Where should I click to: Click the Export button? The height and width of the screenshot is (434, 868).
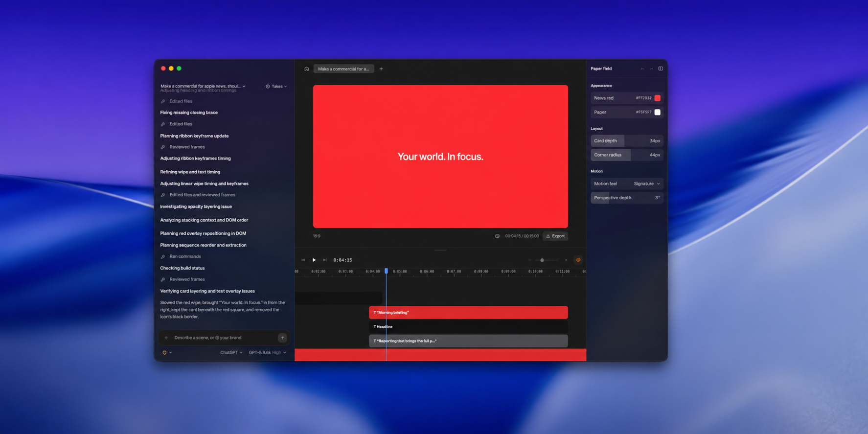(555, 236)
